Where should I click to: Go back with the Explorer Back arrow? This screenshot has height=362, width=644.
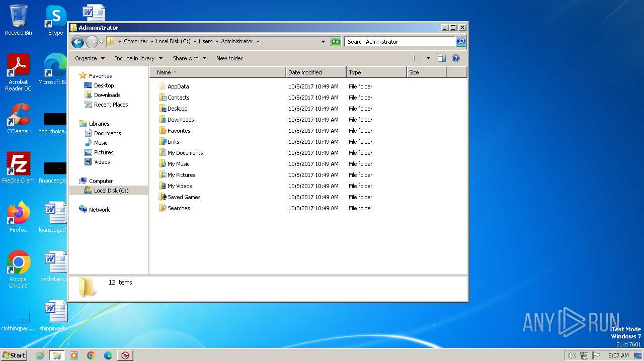[77, 42]
